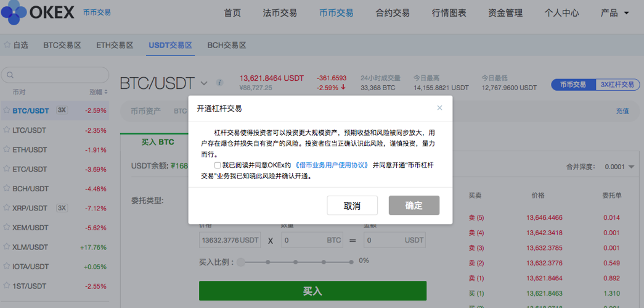
Task: Select the XLM/USDT pair row
Action: [x=55, y=247]
